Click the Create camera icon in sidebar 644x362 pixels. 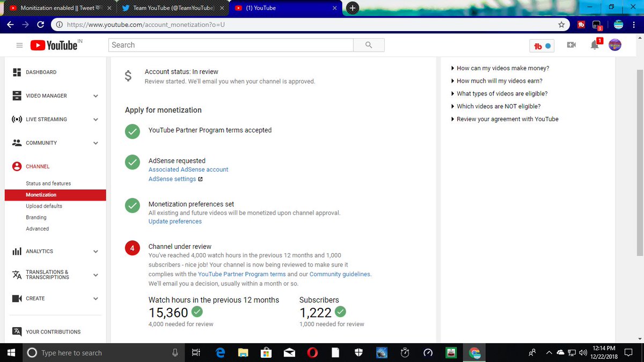17,298
